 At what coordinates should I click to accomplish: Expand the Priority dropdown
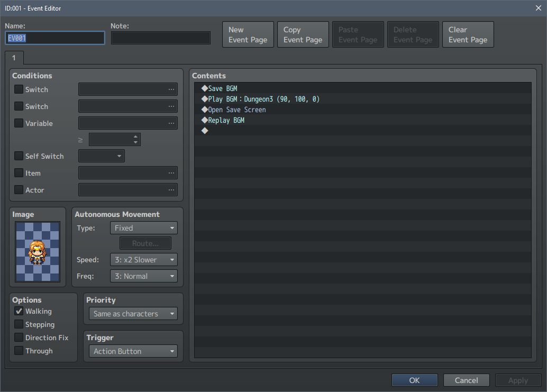[133, 314]
